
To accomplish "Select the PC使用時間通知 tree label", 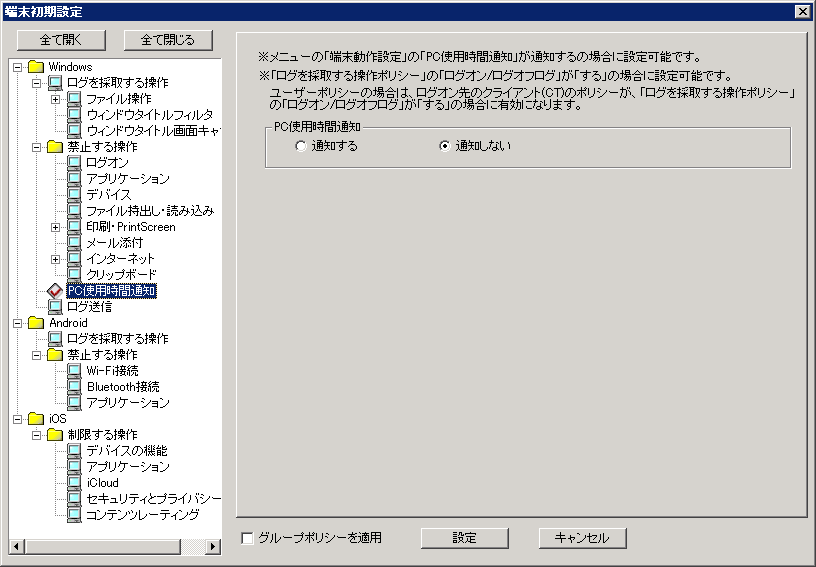I will [112, 291].
